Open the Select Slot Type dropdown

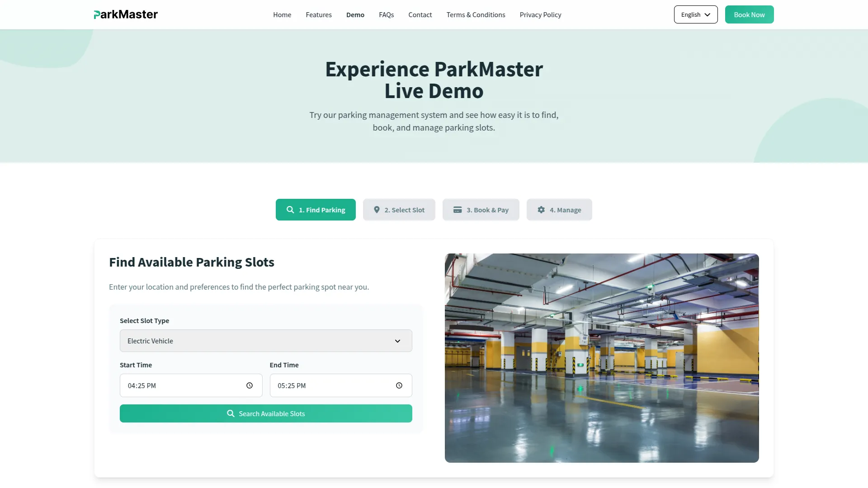[266, 341]
